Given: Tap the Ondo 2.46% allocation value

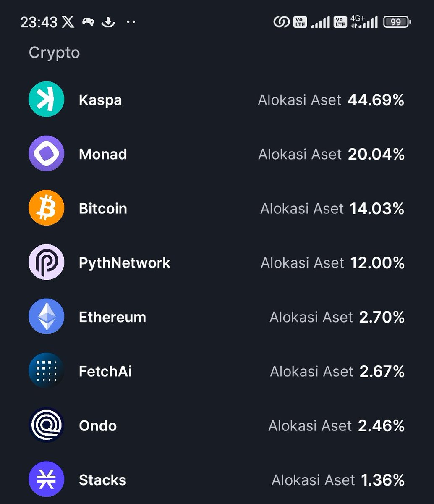Looking at the screenshot, I should [381, 425].
